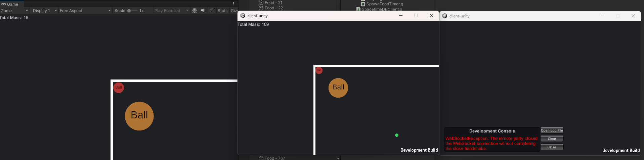644x160 pixels.
Task: Click the Gizmos toolbar button
Action: (234, 11)
